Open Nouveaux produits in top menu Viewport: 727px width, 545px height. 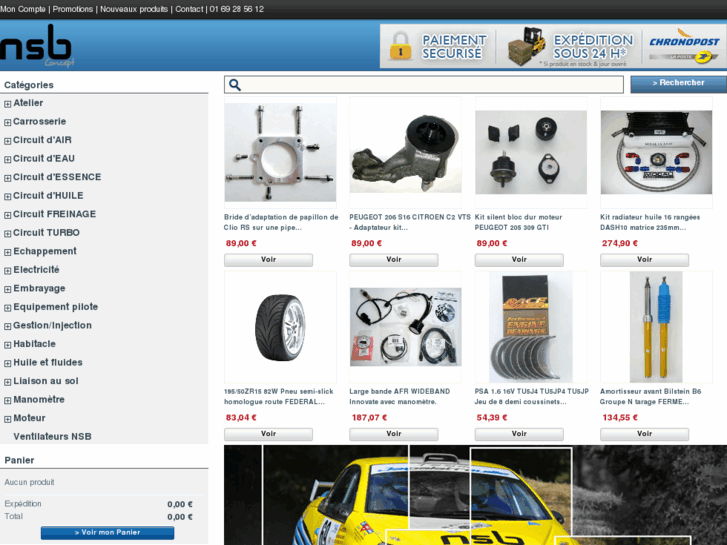(134, 9)
